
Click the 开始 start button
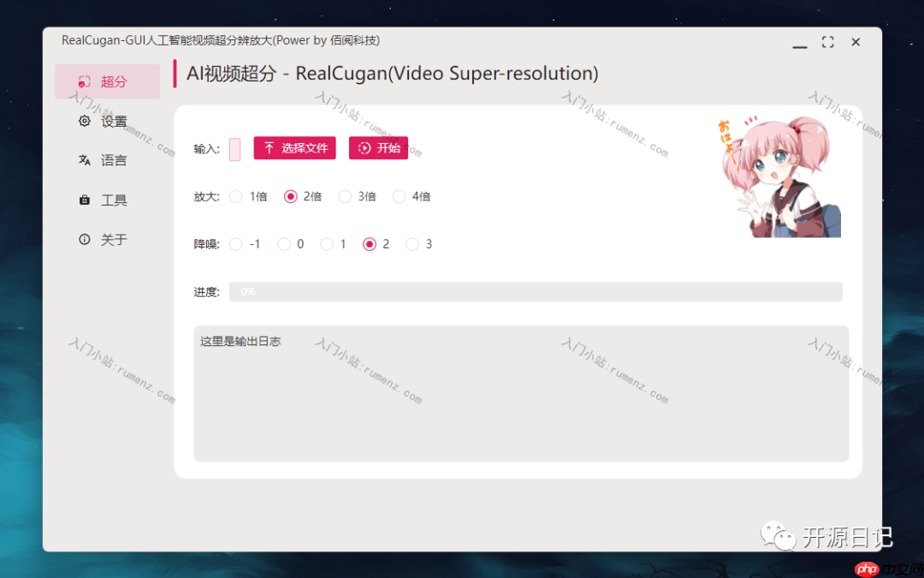378,148
